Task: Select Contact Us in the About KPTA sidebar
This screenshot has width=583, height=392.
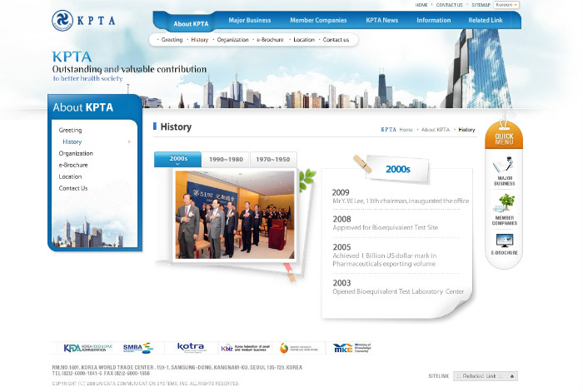Action: [73, 188]
